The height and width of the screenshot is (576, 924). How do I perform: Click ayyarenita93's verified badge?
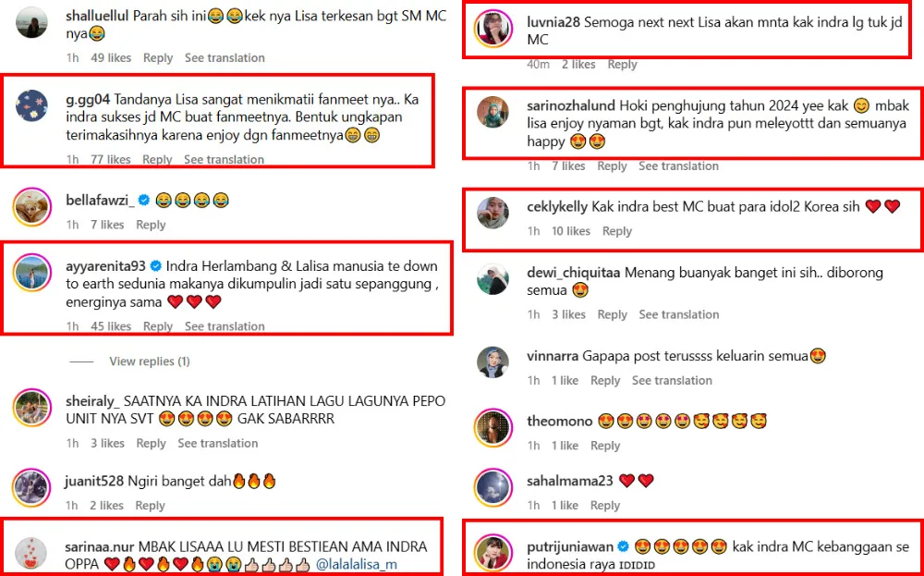tap(157, 266)
